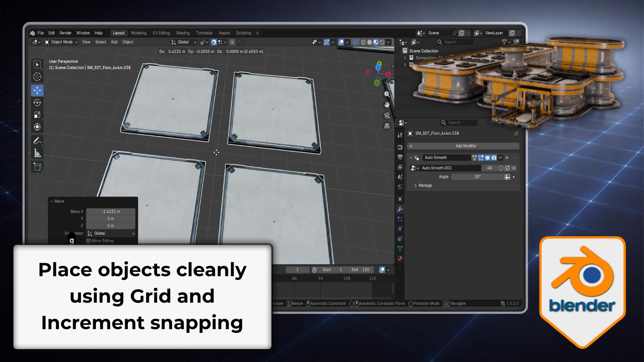Click the Add Modifier button
Viewport: 644px width, 362px height.
[x=463, y=146]
